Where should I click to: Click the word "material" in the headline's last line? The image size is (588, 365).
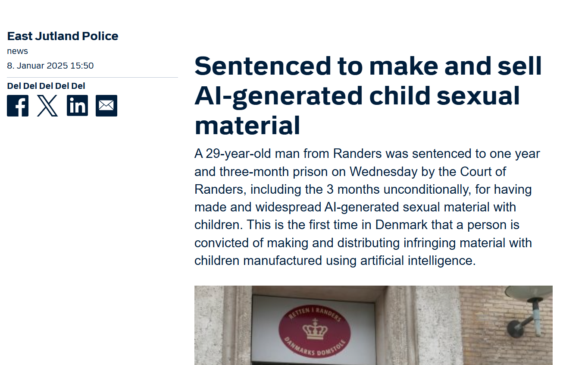[x=247, y=125]
